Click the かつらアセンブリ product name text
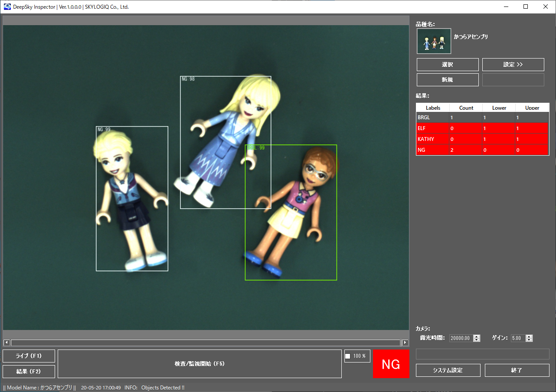 coord(471,37)
